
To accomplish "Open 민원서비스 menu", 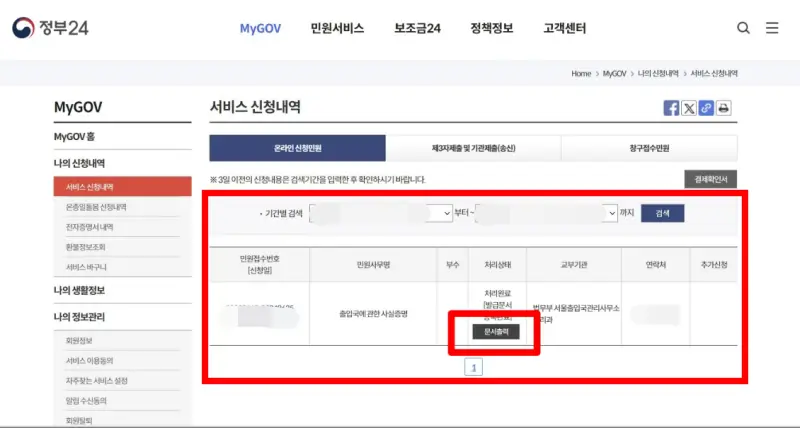I will (337, 29).
